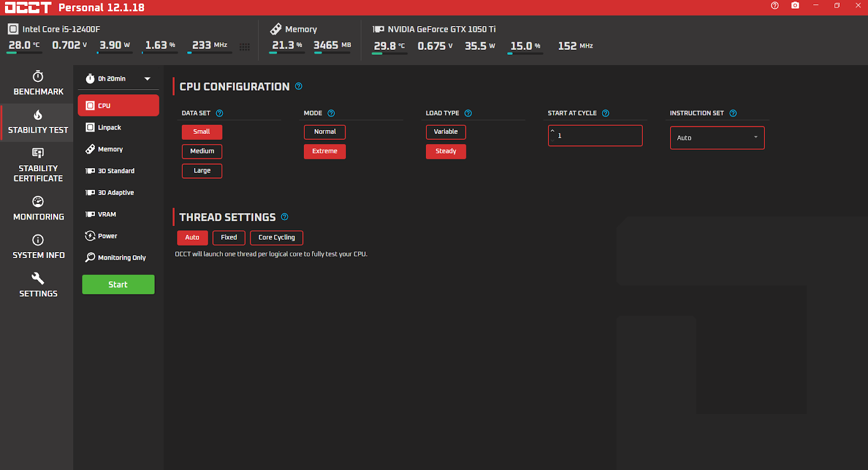Click the OCCT logo
Image resolution: width=868 pixels, height=470 pixels.
(28, 8)
